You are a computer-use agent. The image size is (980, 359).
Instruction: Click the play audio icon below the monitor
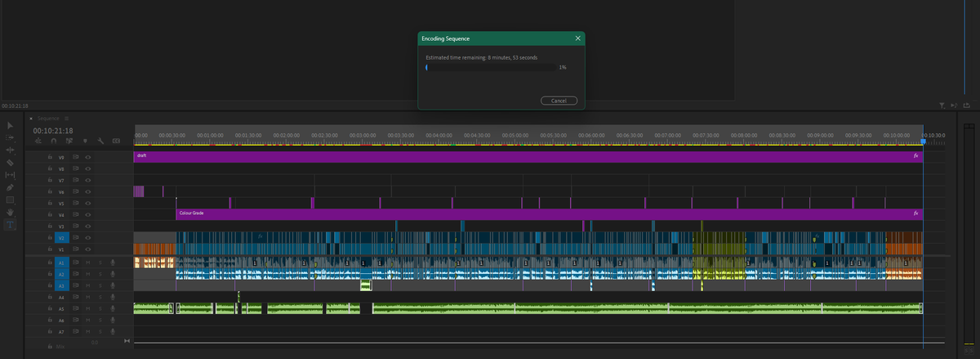point(955,105)
